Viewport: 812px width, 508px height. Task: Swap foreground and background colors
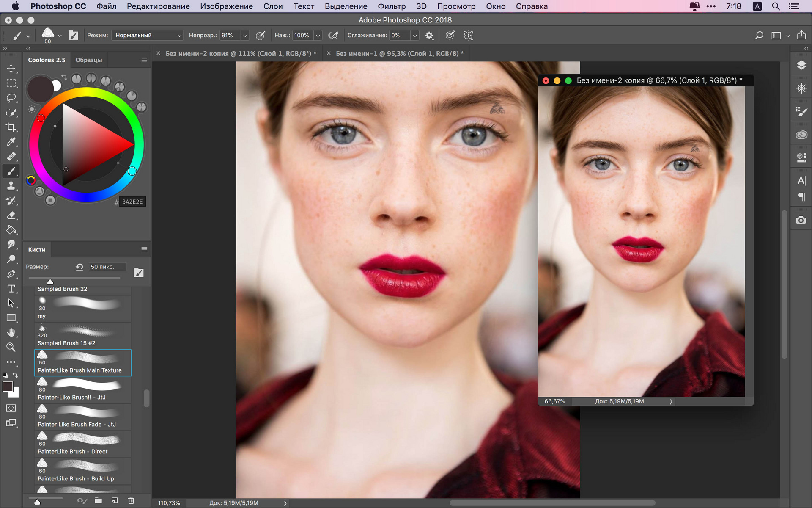16,375
